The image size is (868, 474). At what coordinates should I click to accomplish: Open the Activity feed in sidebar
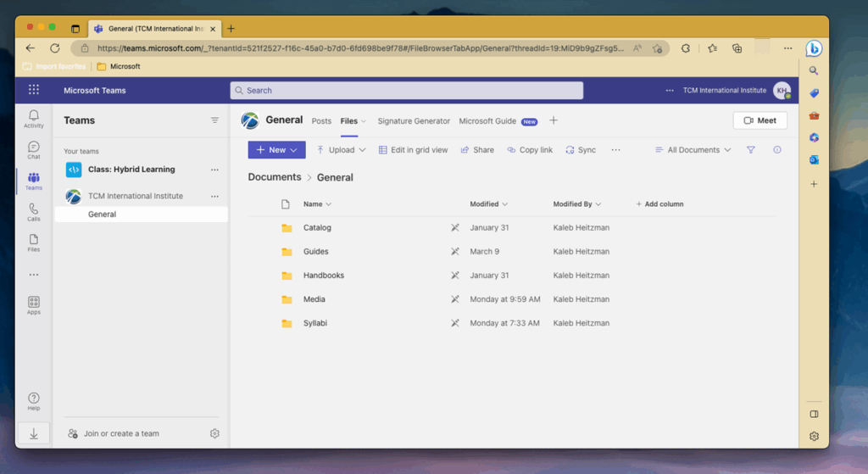coord(33,119)
